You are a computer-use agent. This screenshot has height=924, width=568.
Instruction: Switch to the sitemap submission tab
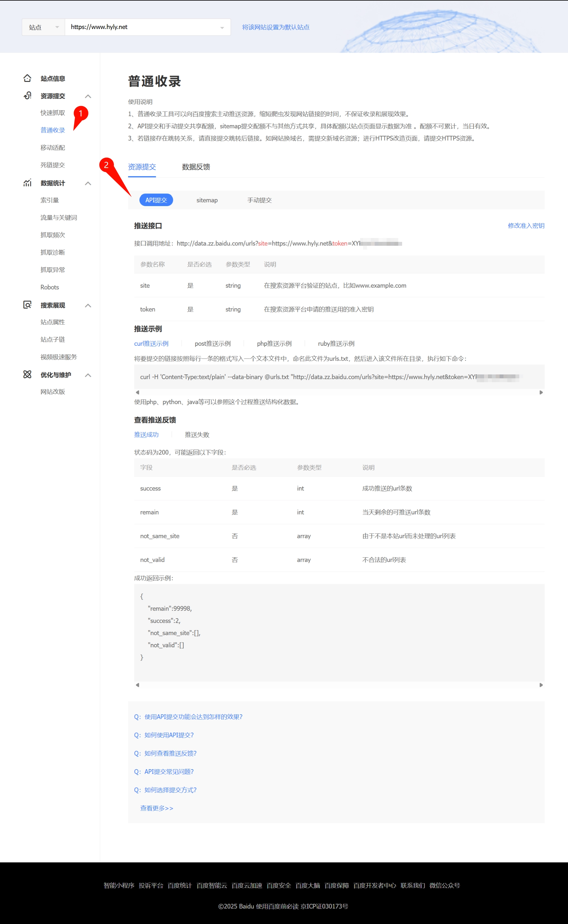click(207, 200)
